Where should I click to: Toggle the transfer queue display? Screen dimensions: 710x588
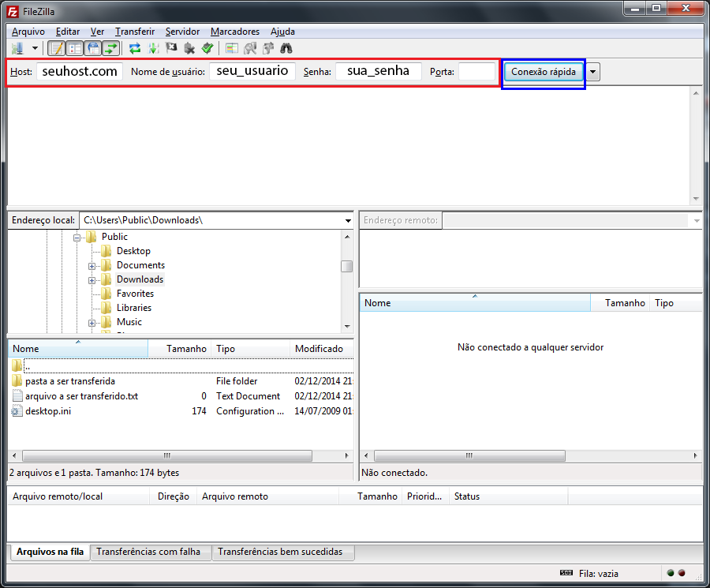pyautogui.click(x=111, y=48)
